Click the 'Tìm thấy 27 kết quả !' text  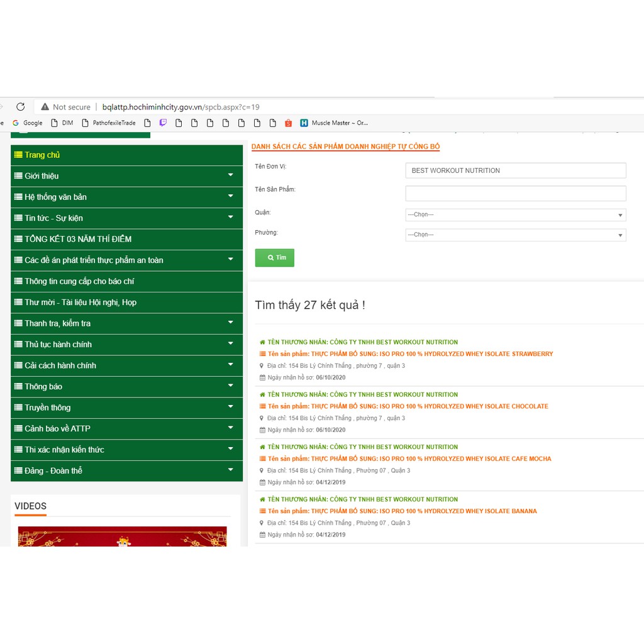coord(310,305)
